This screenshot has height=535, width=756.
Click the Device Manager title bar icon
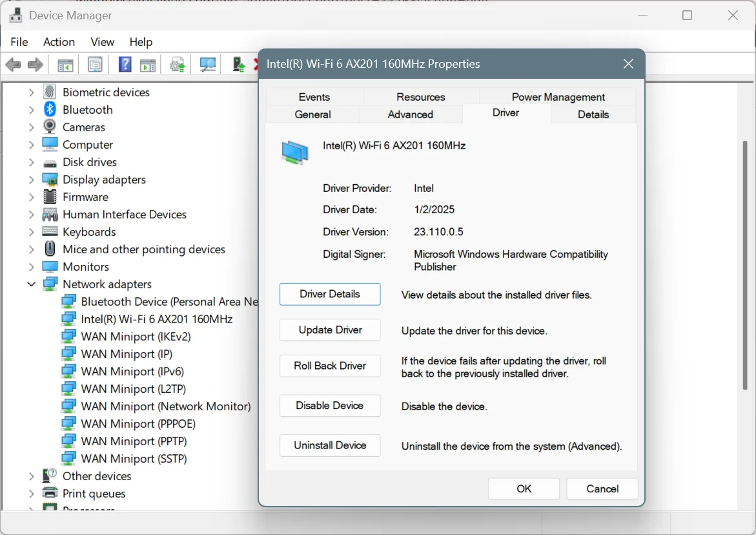pos(16,15)
